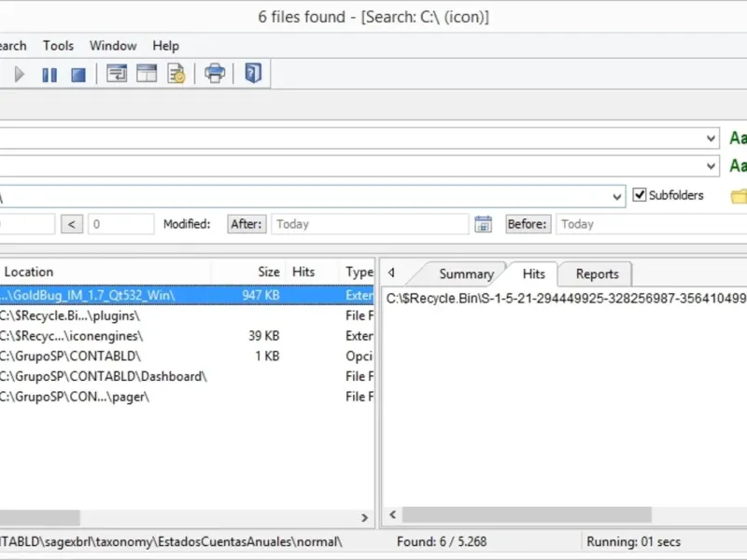The image size is (747, 560).
Task: Select the C:\GrupoSP\CONTABLD\ 1 KB row
Action: (x=187, y=357)
